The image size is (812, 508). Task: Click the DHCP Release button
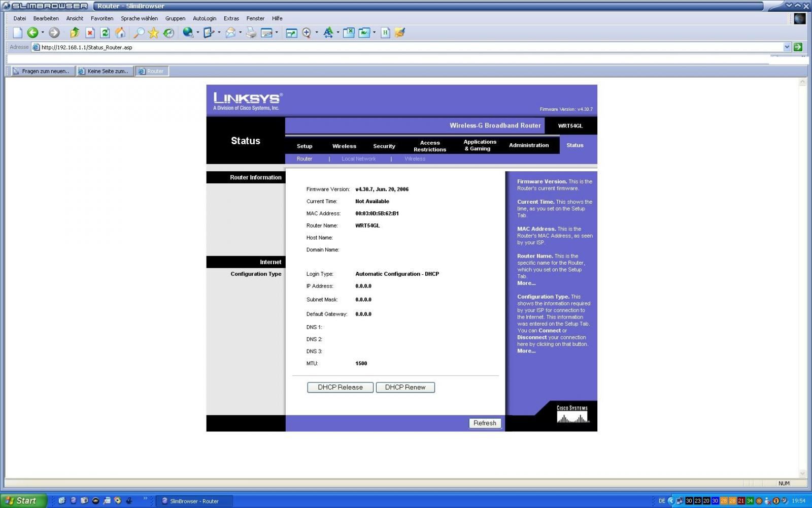point(340,387)
